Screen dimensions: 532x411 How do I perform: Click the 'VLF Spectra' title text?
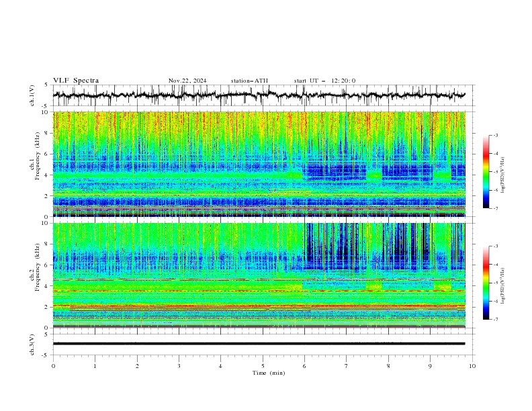(76, 81)
